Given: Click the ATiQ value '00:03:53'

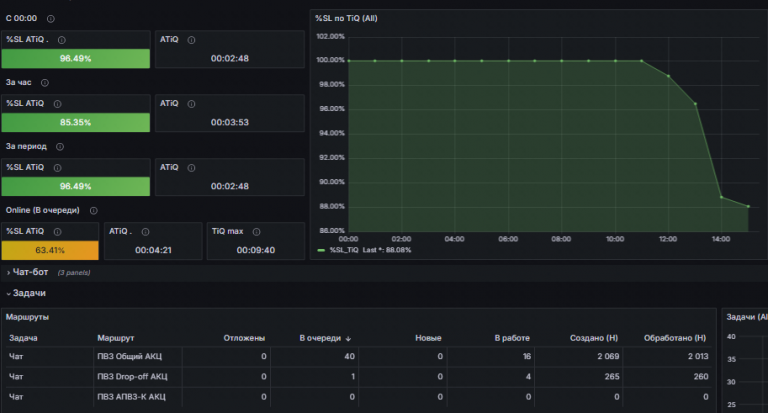Looking at the screenshot, I should 230,122.
